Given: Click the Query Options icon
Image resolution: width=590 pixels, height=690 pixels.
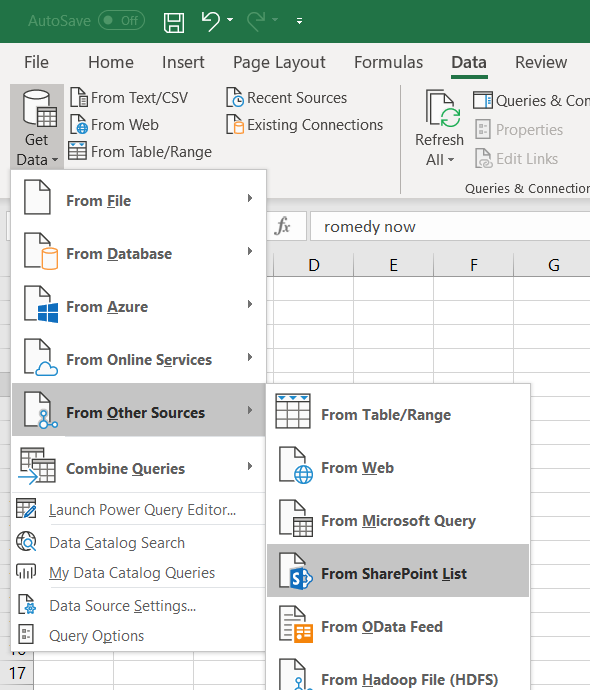Looking at the screenshot, I should click(26, 635).
